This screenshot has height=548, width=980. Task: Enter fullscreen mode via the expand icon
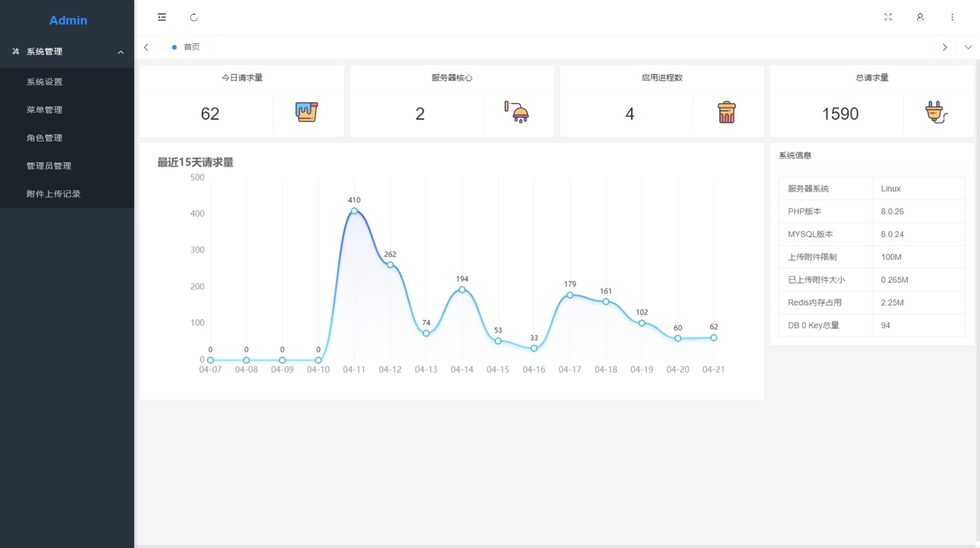click(x=888, y=17)
